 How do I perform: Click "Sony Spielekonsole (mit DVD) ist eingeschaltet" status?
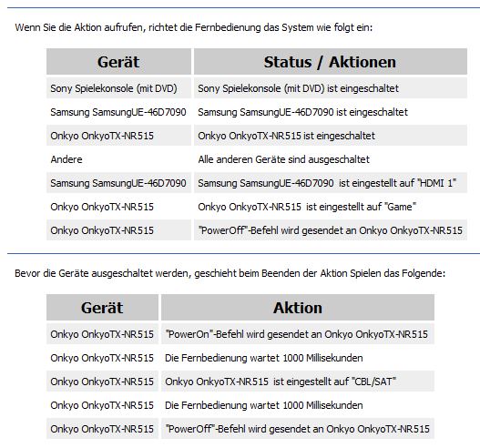[x=331, y=88]
